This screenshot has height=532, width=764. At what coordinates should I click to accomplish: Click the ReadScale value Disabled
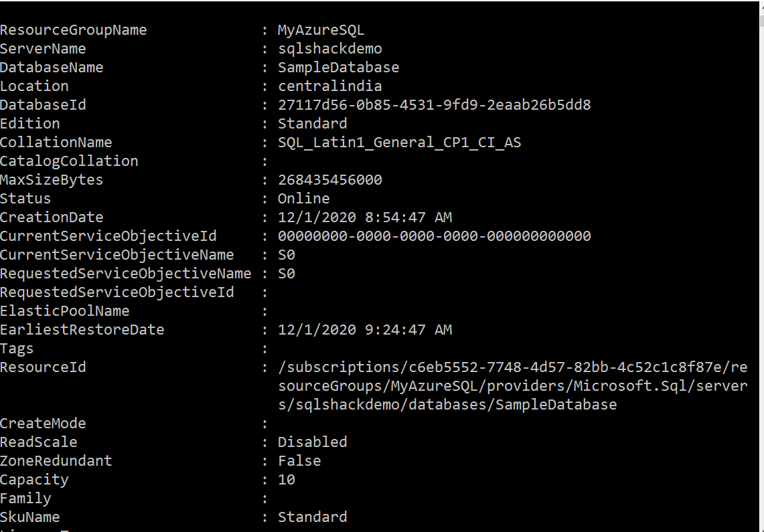point(312,442)
